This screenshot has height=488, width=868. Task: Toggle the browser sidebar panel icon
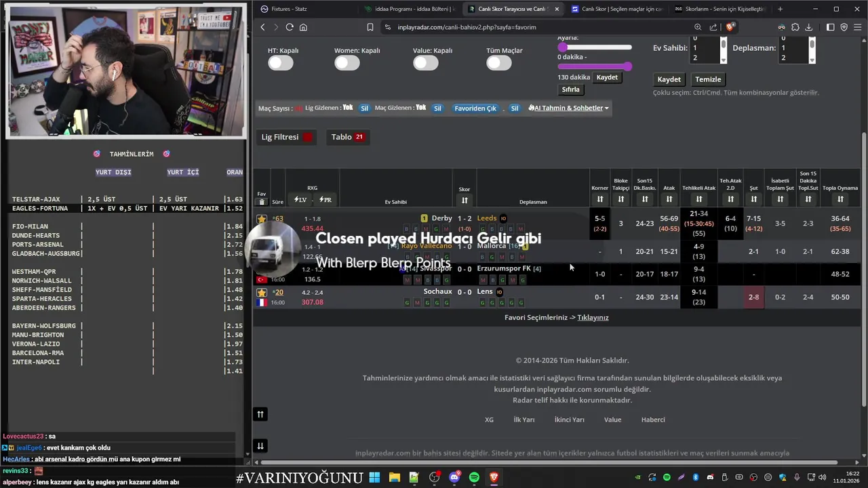830,27
